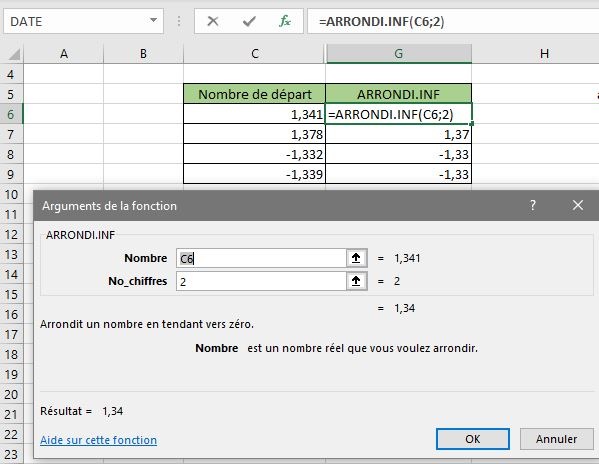This screenshot has height=464, width=599.
Task: Select column C header
Action: point(255,54)
